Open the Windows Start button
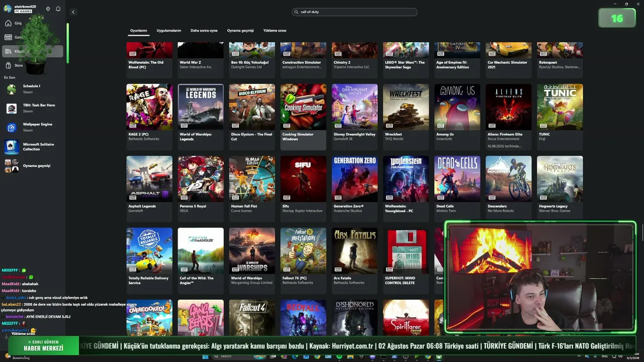 tap(206, 356)
